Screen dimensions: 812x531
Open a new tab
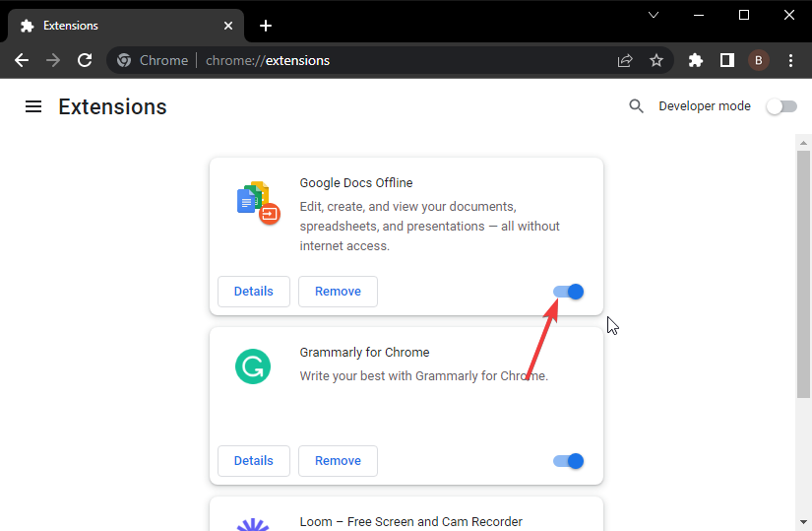266,26
